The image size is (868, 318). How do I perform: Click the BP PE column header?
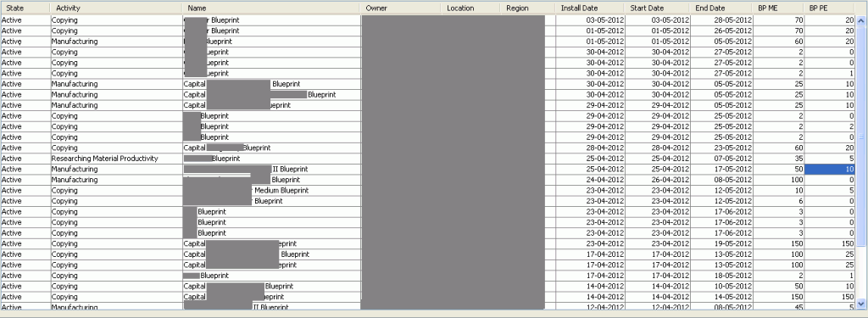tap(830, 8)
